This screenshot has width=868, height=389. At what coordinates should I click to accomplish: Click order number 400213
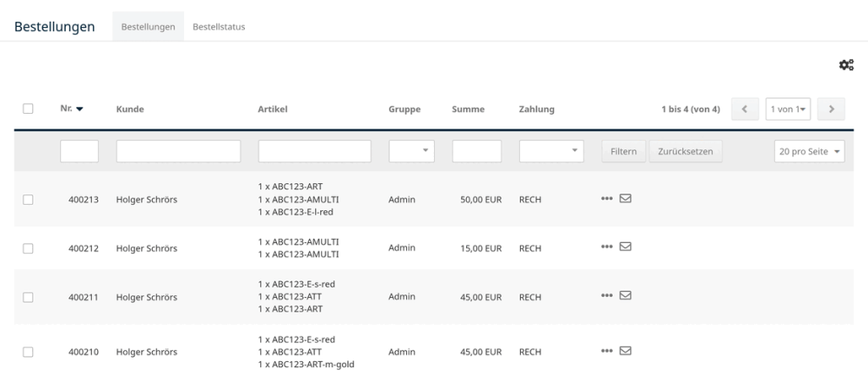click(83, 200)
